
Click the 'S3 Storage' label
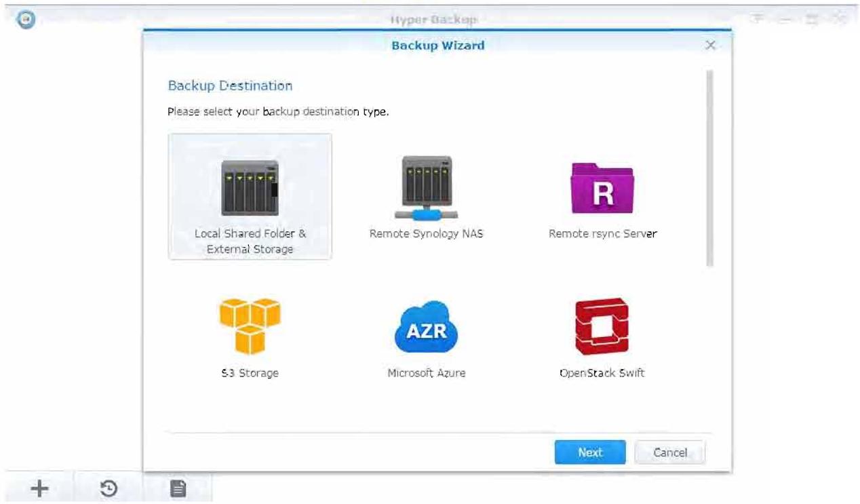(x=250, y=373)
